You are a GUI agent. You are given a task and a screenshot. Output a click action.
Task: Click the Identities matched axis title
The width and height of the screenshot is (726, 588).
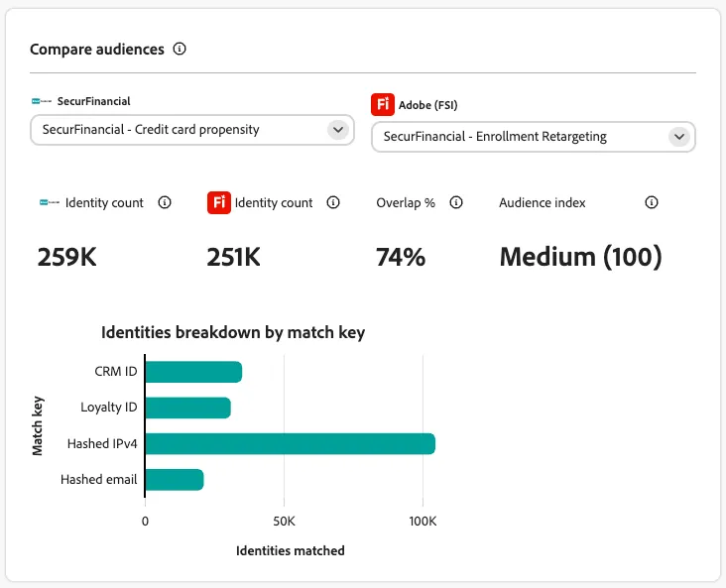pyautogui.click(x=291, y=550)
